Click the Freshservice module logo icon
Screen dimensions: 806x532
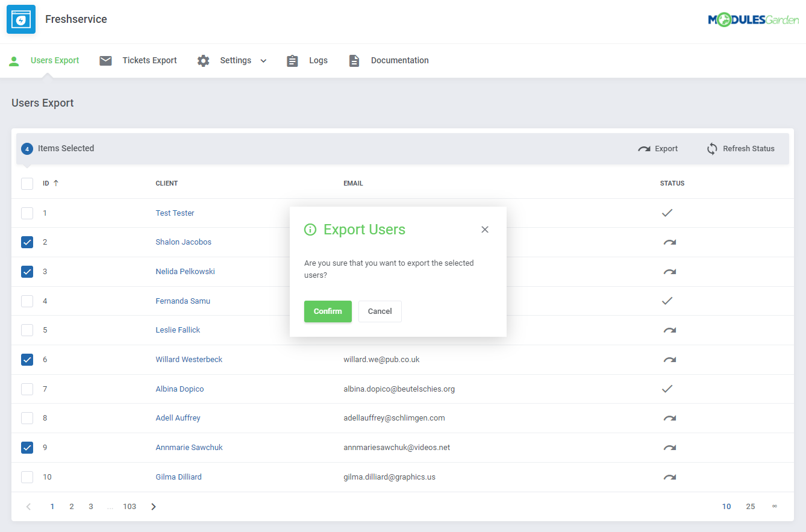point(21,19)
